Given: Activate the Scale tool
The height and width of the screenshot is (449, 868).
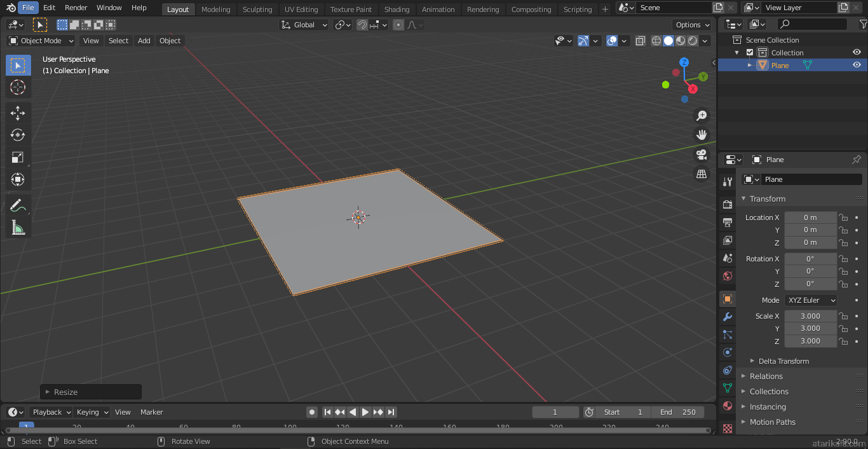Looking at the screenshot, I should coord(18,157).
